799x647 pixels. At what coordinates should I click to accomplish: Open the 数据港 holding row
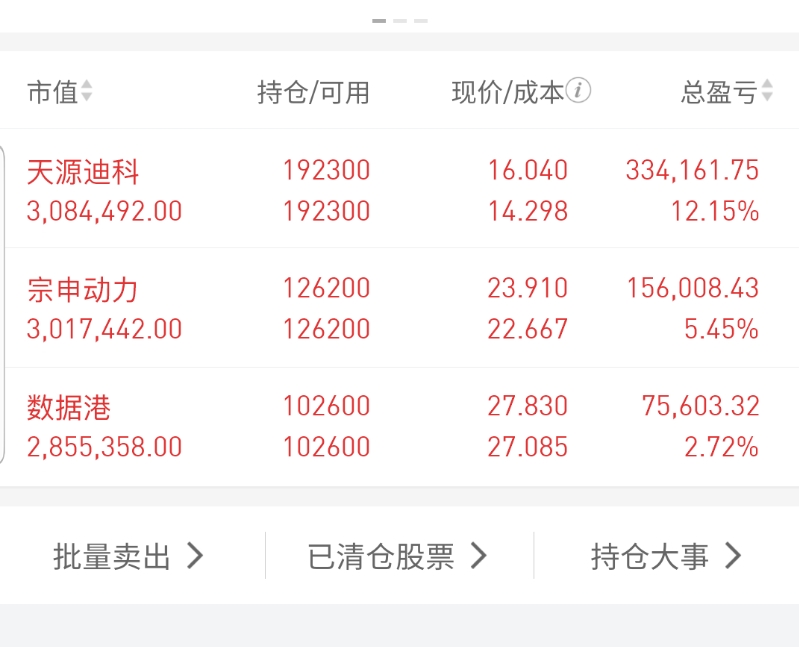(400, 427)
